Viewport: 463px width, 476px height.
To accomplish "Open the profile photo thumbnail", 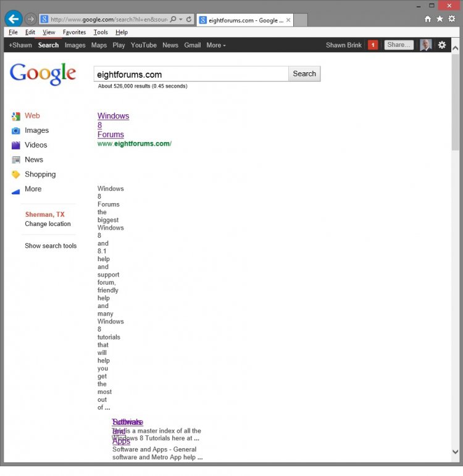I will point(426,45).
